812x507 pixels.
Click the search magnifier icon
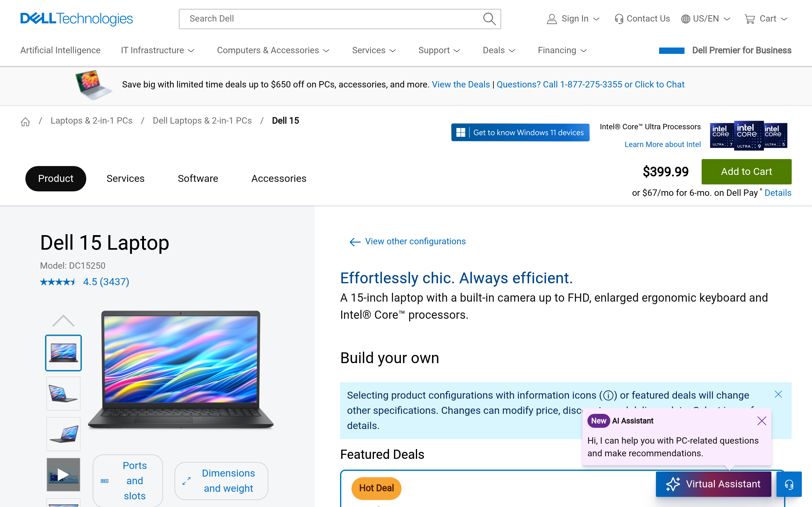click(489, 19)
